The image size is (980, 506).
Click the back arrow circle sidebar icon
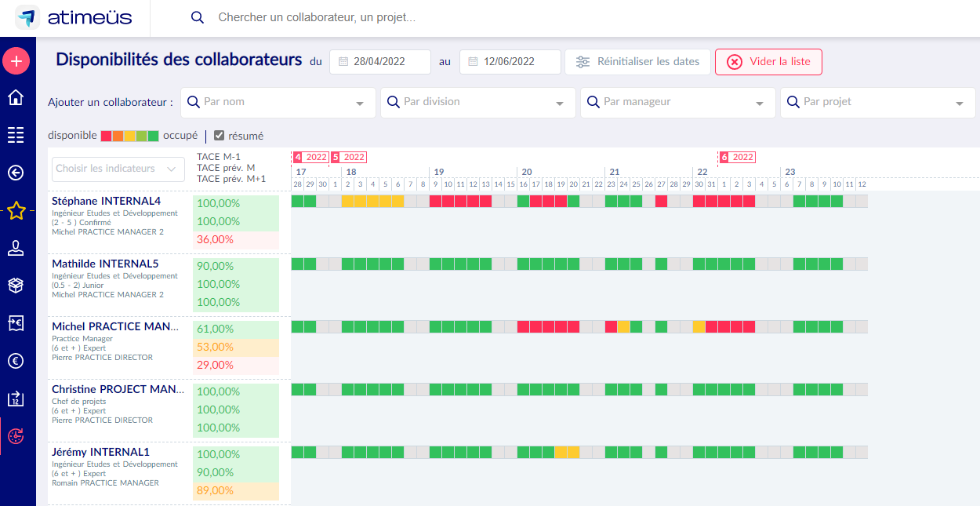pos(16,173)
